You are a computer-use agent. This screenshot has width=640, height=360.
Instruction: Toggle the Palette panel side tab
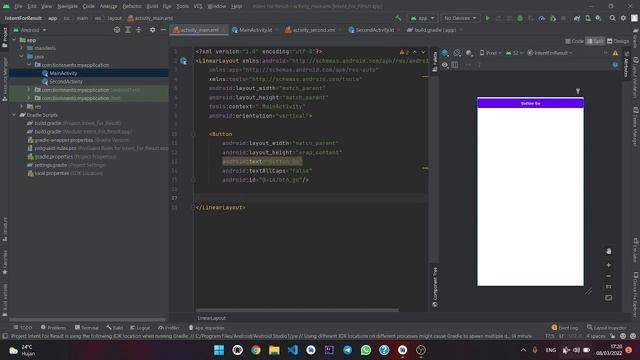coord(435,62)
